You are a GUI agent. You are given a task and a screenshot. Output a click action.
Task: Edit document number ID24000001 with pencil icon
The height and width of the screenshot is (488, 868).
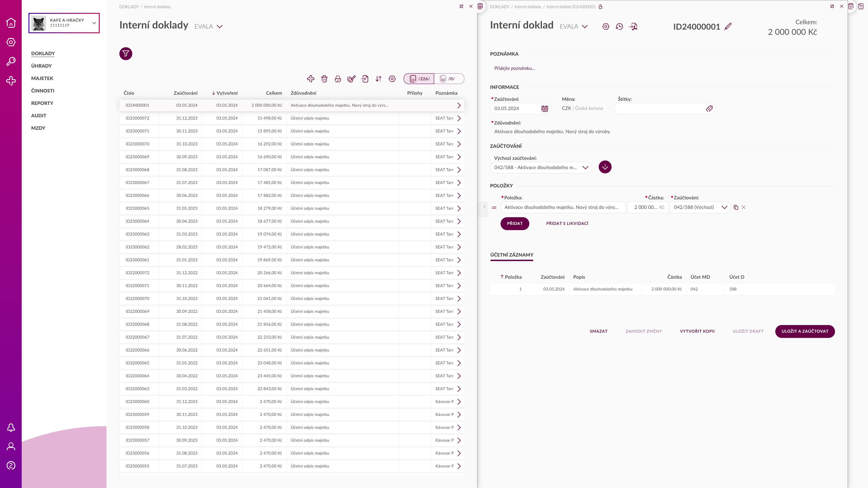click(x=728, y=27)
